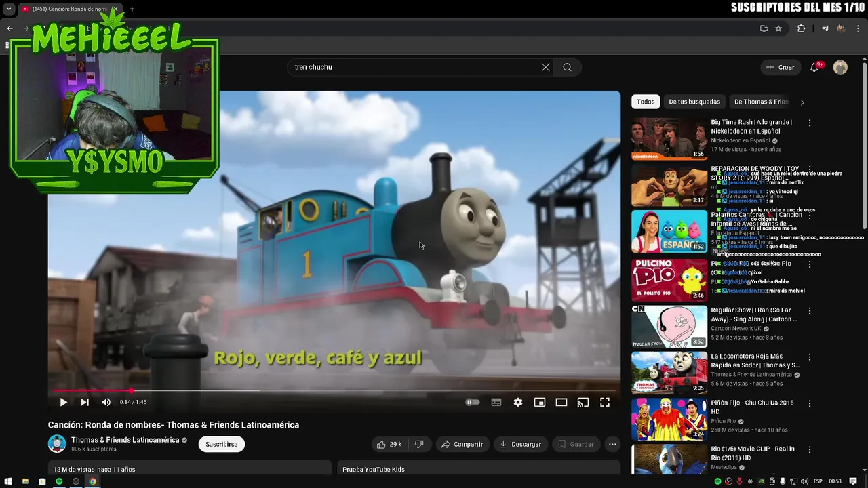Subscribe with the Suscribirse button
The width and height of the screenshot is (868, 488).
222,444
